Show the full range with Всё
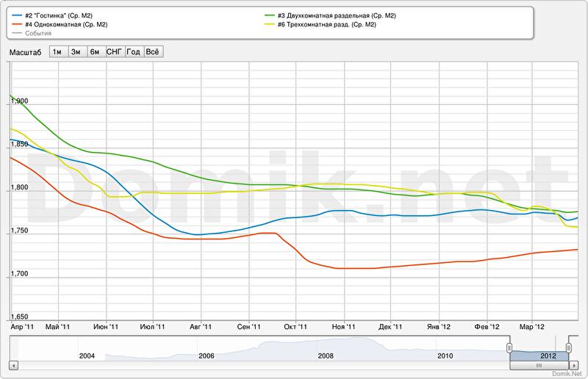588x379 pixels. click(152, 51)
